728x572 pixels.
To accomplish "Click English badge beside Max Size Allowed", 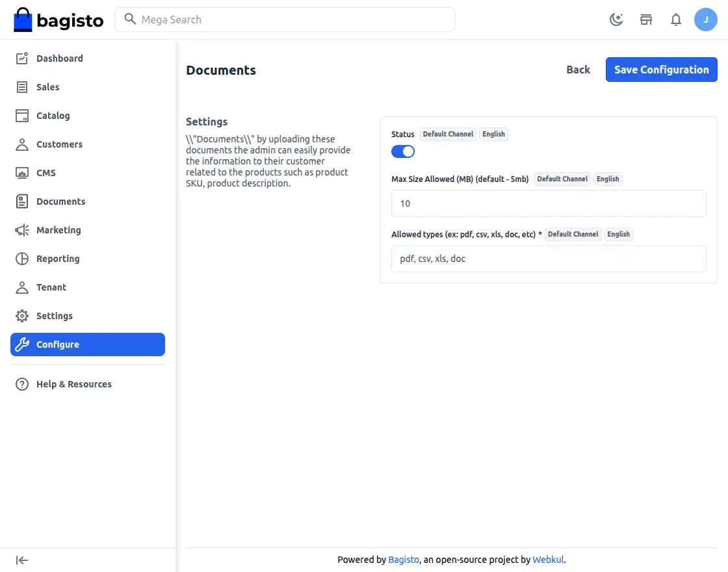I will (608, 179).
